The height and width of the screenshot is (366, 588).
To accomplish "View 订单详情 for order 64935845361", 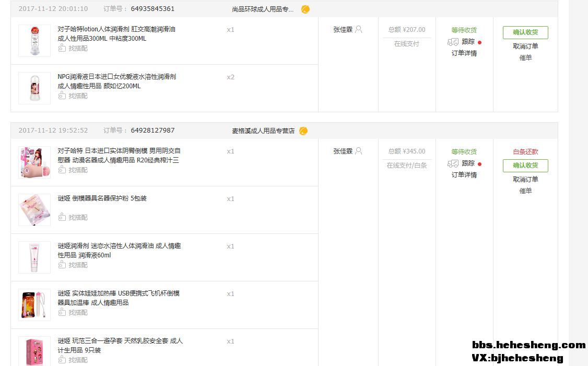I will click(x=464, y=53).
